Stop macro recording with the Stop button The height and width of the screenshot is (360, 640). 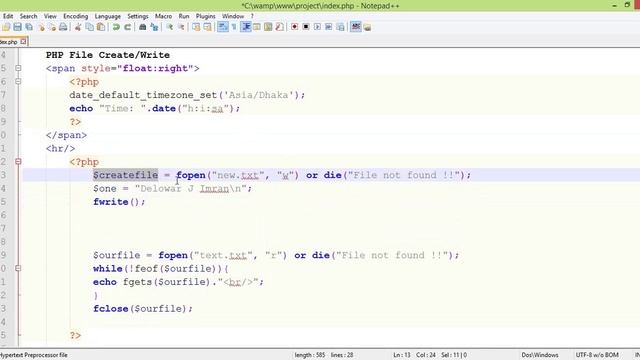point(306,27)
